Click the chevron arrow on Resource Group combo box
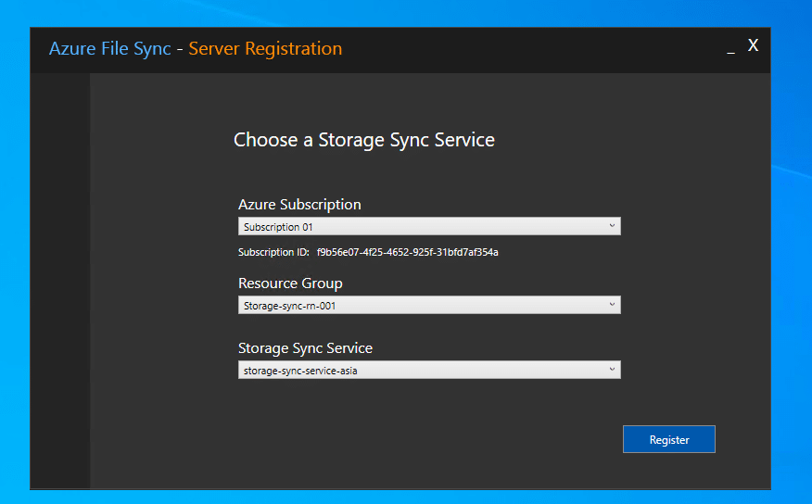The width and height of the screenshot is (812, 504). point(612,305)
